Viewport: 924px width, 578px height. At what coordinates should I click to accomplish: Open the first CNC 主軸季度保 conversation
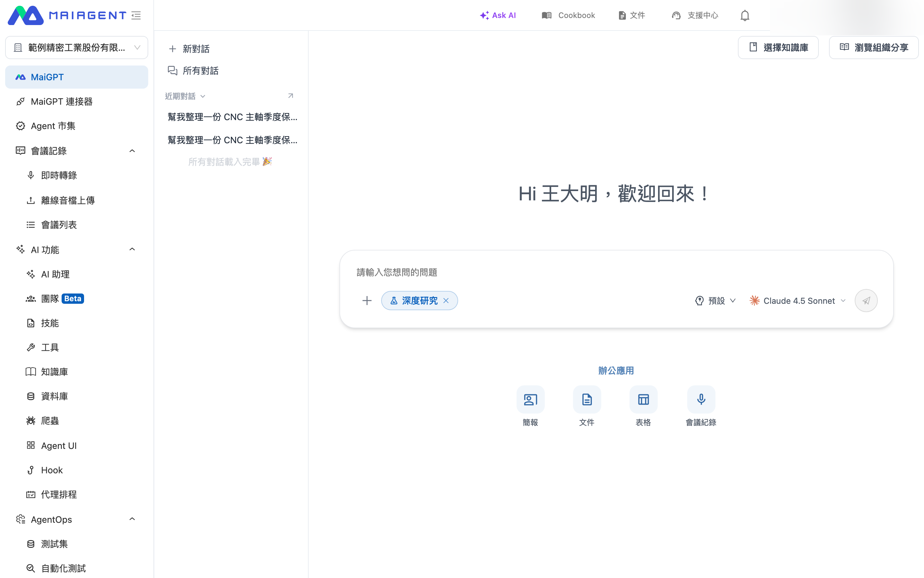coord(232,117)
